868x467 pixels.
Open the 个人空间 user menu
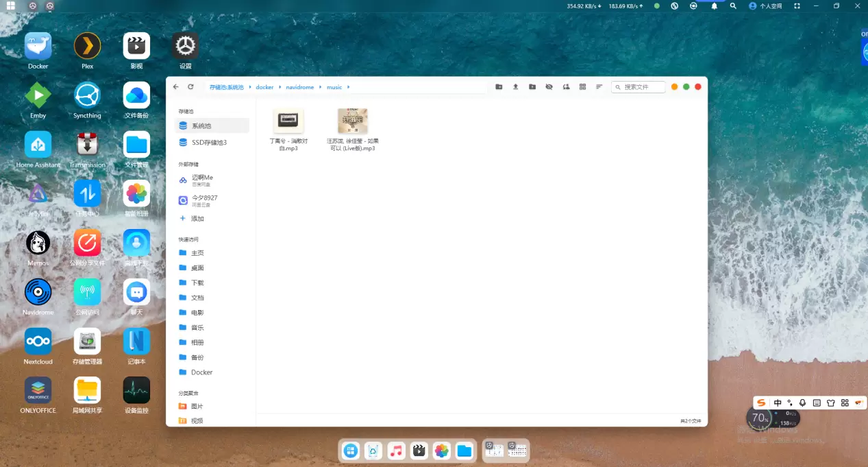pyautogui.click(x=765, y=6)
